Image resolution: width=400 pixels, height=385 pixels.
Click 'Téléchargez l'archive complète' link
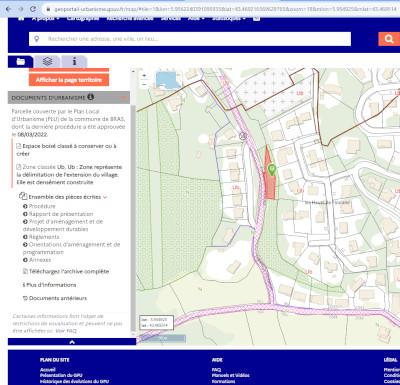[66, 271]
